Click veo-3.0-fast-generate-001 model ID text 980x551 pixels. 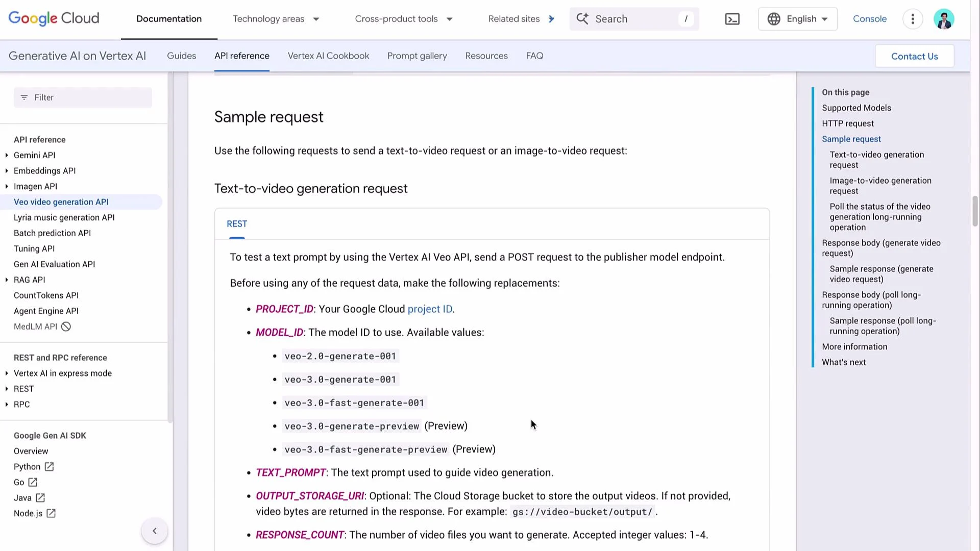[354, 403]
